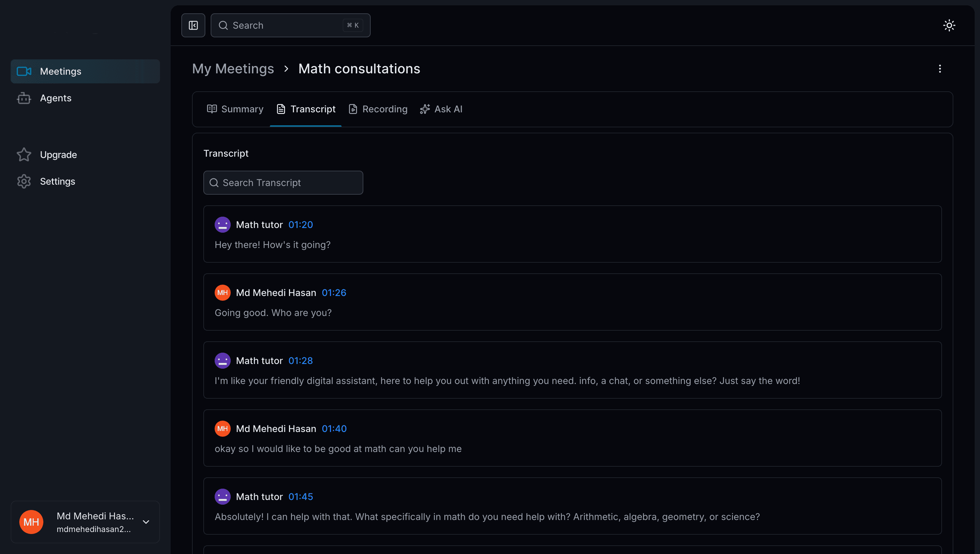Viewport: 980px width, 554px height.
Task: Collapse the sidebar with the panel toggle icon
Action: (193, 25)
